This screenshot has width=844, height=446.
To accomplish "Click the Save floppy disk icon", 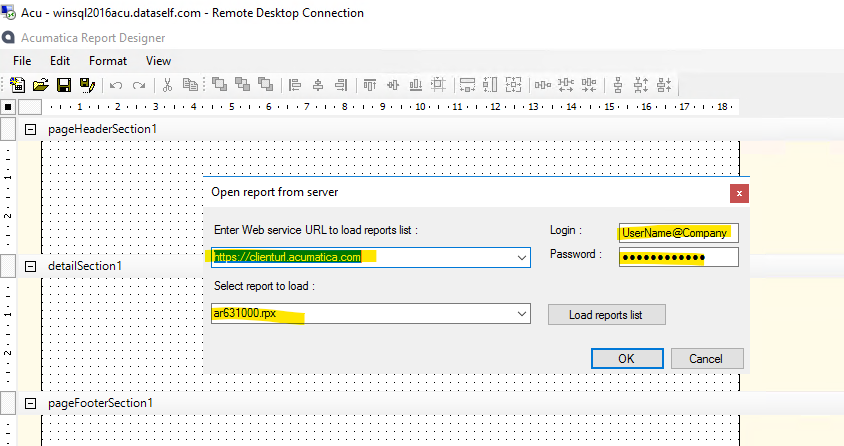I will click(x=64, y=85).
